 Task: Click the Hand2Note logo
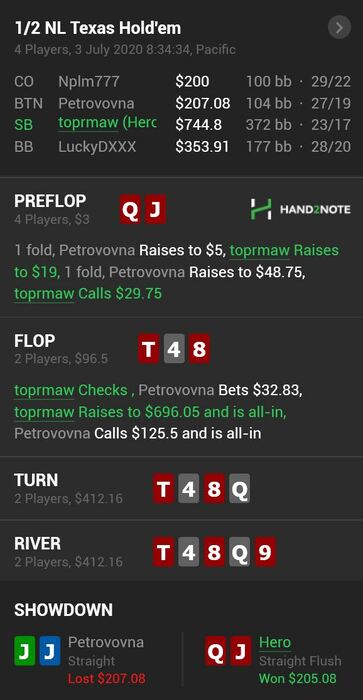point(300,209)
